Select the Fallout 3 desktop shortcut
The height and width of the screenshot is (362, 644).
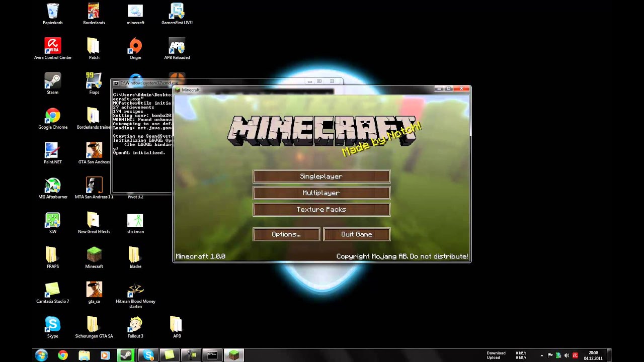pyautogui.click(x=135, y=327)
